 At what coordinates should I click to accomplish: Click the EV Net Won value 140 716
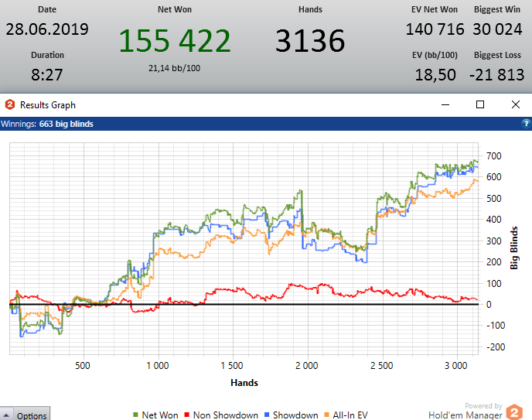coord(435,29)
